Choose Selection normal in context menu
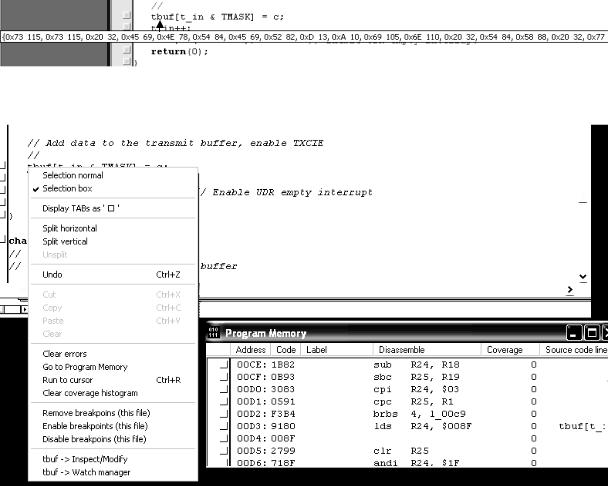Viewport: 608px width, 486px height. click(x=73, y=175)
